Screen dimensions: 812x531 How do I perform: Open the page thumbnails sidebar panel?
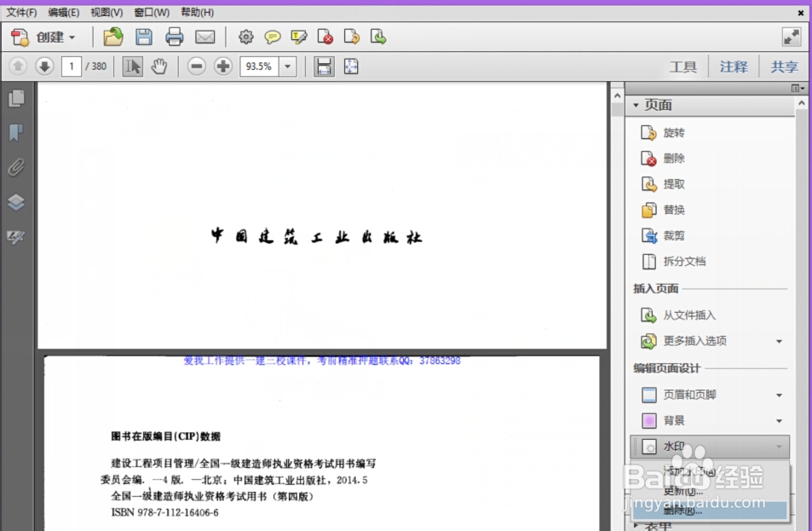[16, 98]
